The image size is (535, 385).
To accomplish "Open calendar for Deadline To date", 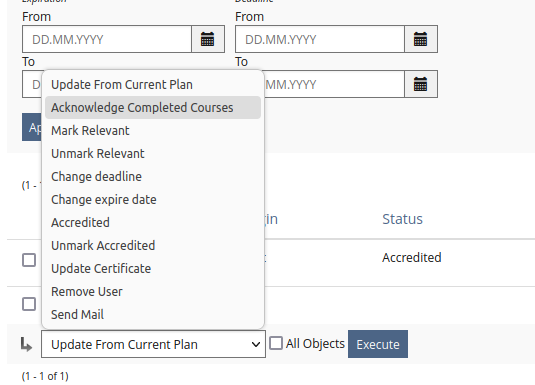I will pos(420,84).
